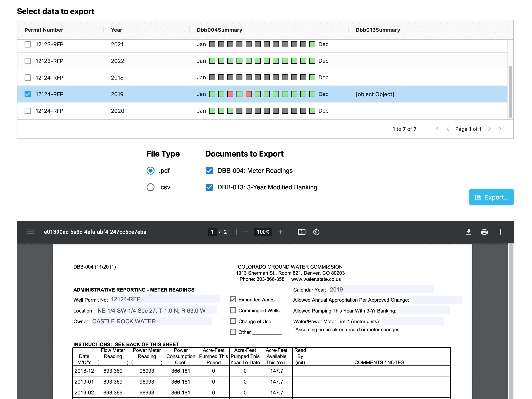This screenshot has width=532, height=399.
Task: Click the fit-to-page icon in PDF toolbar
Action: click(x=302, y=232)
